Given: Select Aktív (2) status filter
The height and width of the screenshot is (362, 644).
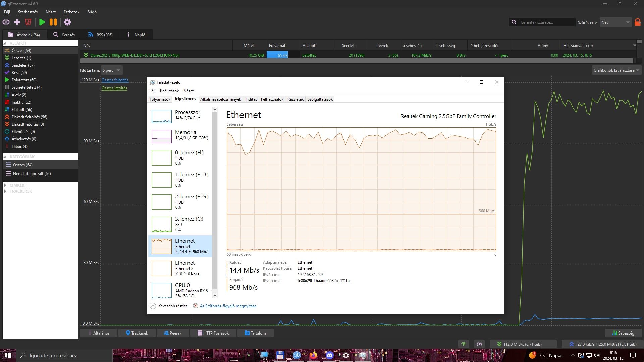Looking at the screenshot, I should point(40,95).
